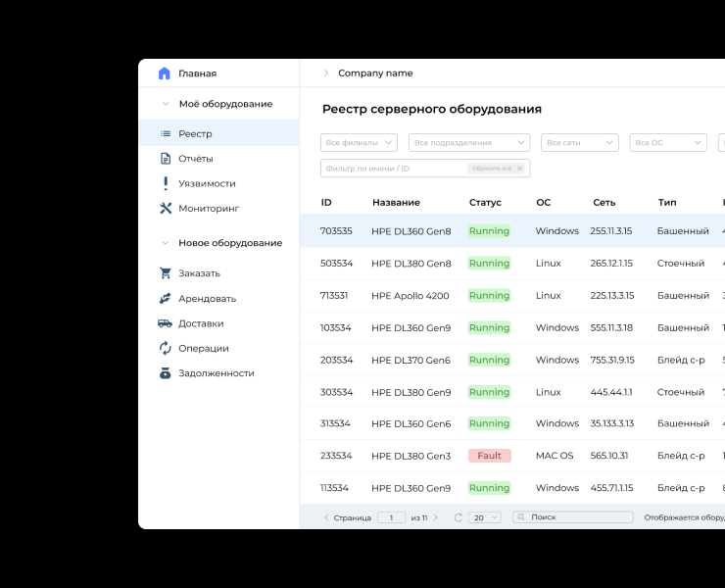Open Отчёты reports document icon

pos(166,159)
